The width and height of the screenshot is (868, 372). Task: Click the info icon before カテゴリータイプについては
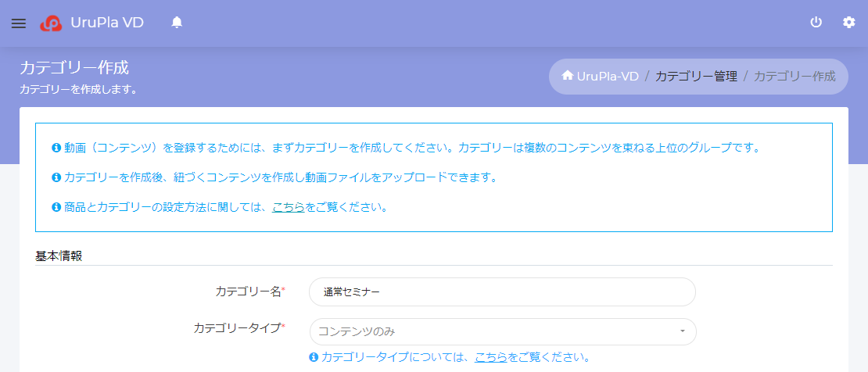314,356
